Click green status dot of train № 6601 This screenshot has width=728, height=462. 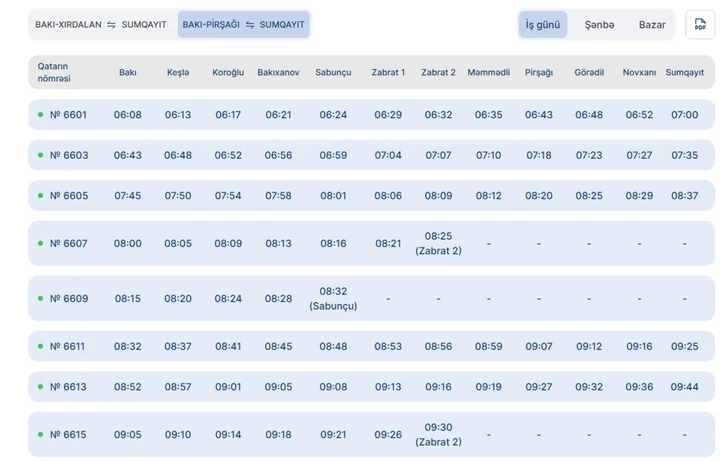click(x=40, y=115)
